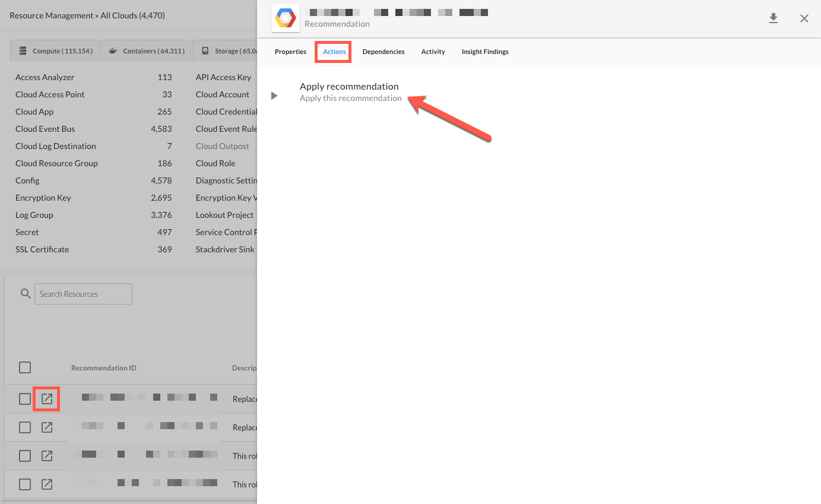The image size is (821, 504).
Task: Expand the Apply recommendation action
Action: [x=274, y=96]
